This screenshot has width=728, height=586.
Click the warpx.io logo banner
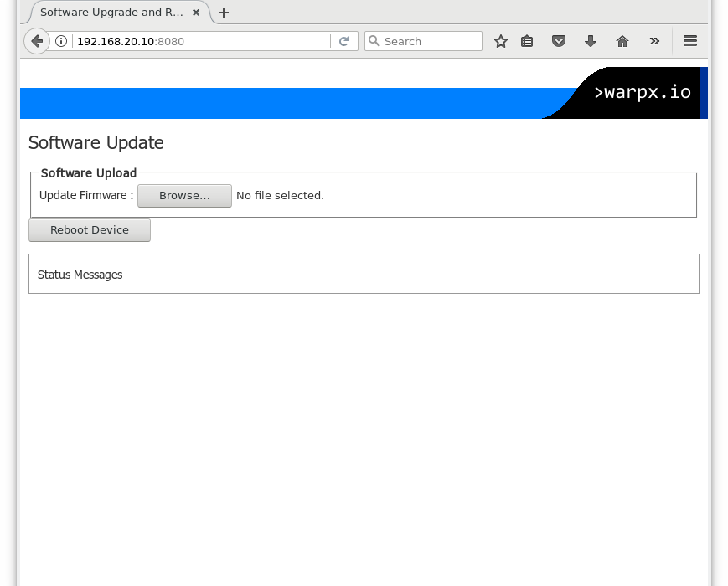642,93
